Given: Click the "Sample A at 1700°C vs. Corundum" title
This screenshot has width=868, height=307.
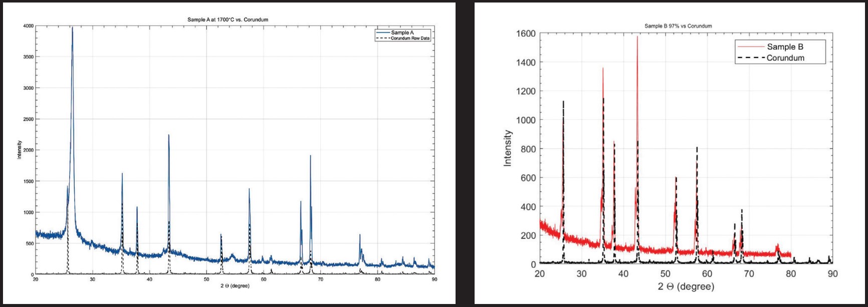Looking at the screenshot, I should coord(228,20).
